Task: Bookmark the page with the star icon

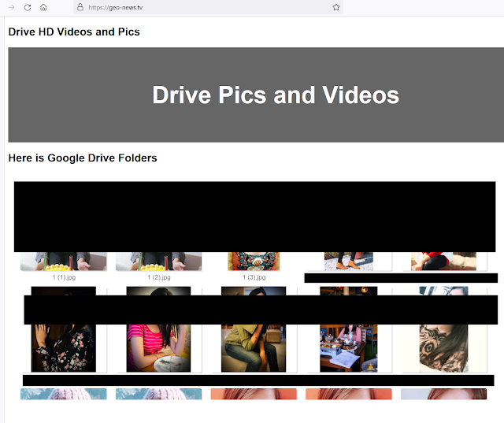Action: pyautogui.click(x=336, y=7)
